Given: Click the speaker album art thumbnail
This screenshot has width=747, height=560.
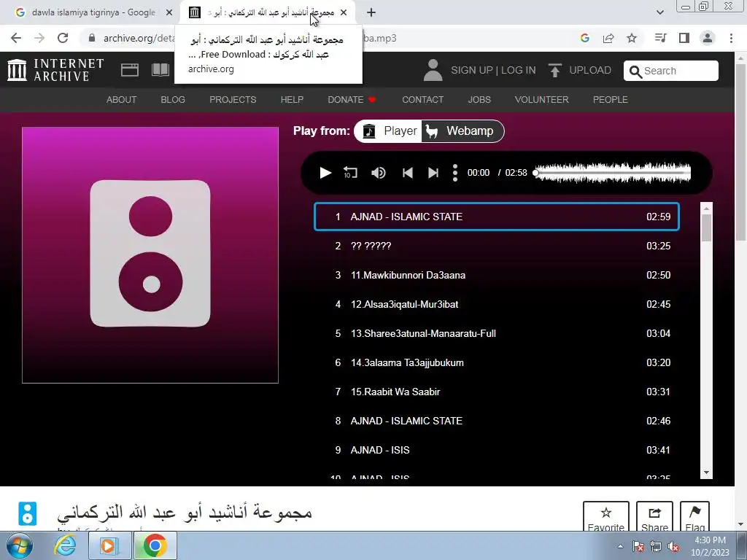Looking at the screenshot, I should 150,254.
